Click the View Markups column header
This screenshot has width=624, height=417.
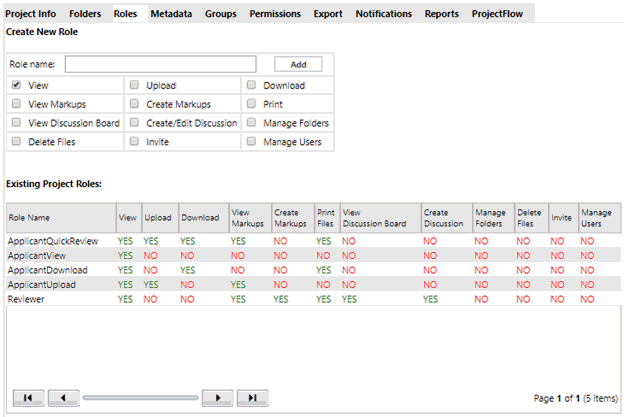pyautogui.click(x=250, y=218)
